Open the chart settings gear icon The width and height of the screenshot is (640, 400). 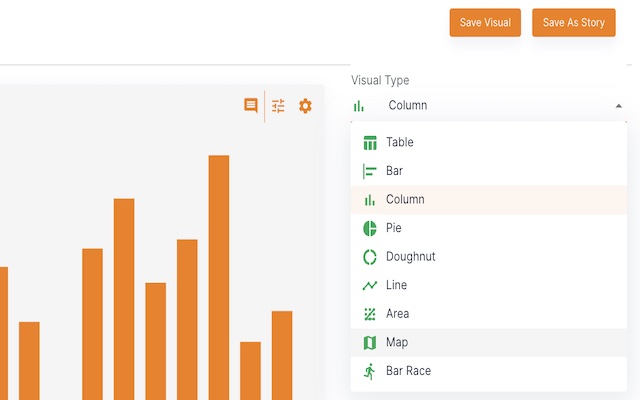[x=305, y=106]
